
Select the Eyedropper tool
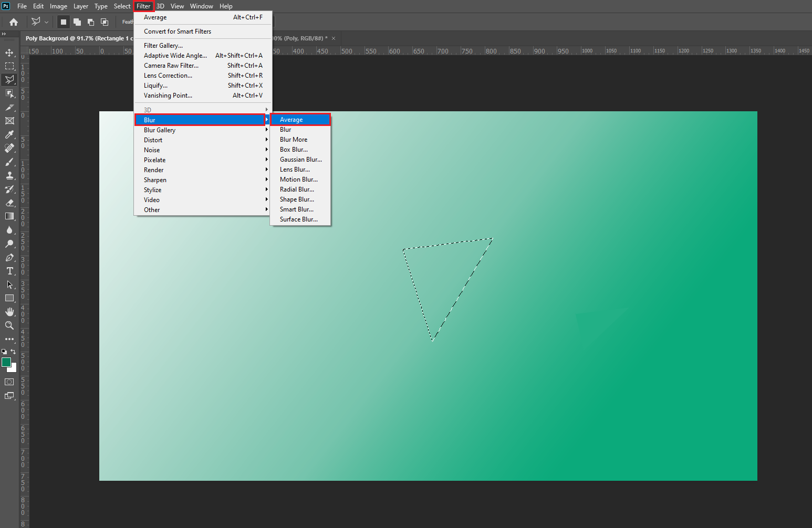tap(9, 134)
